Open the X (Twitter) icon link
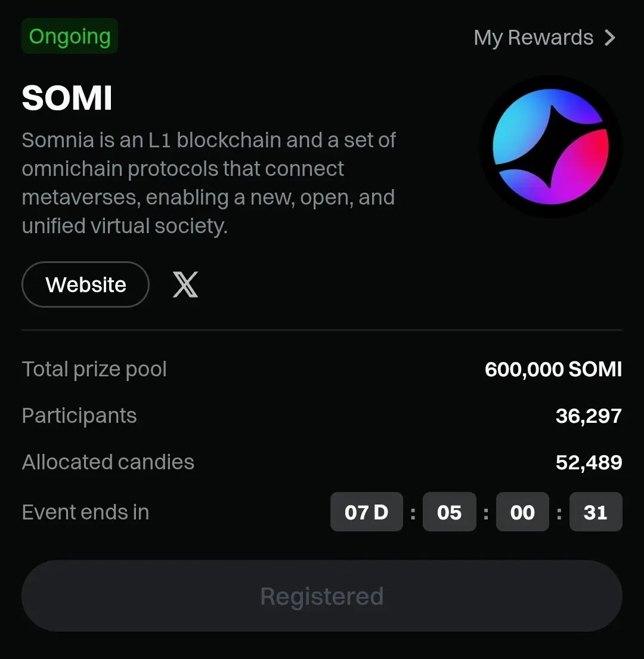644x659 pixels. click(x=185, y=284)
